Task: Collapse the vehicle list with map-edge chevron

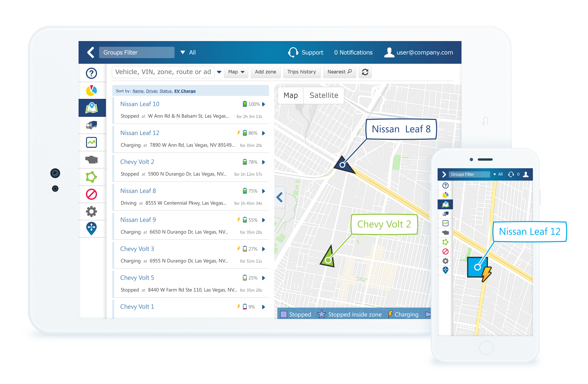Action: [280, 197]
